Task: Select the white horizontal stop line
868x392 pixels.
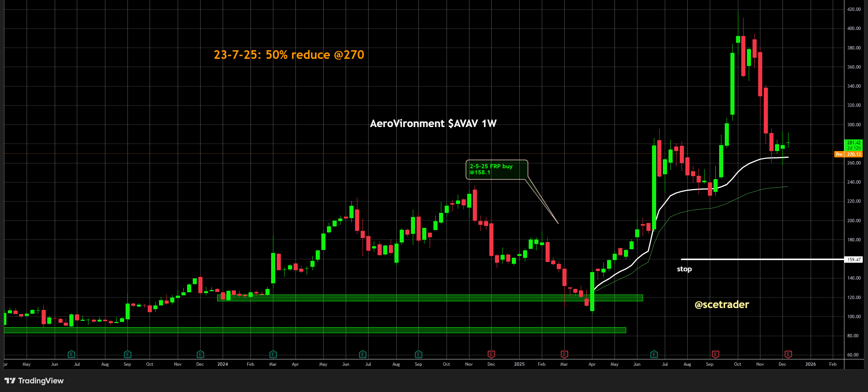Action: coord(762,259)
